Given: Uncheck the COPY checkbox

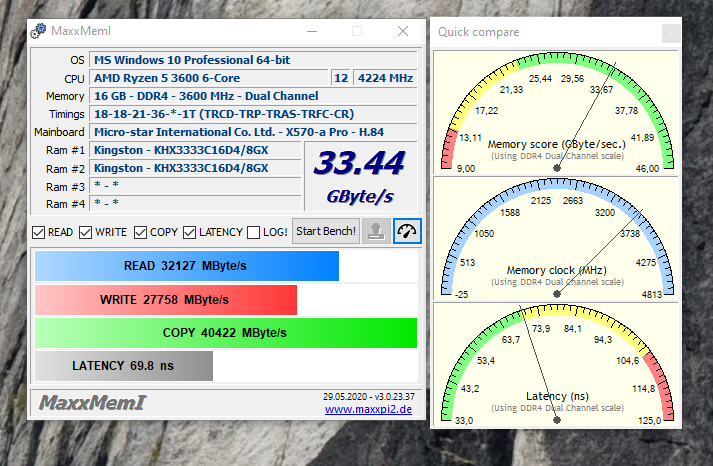Looking at the screenshot, I should coord(141,232).
